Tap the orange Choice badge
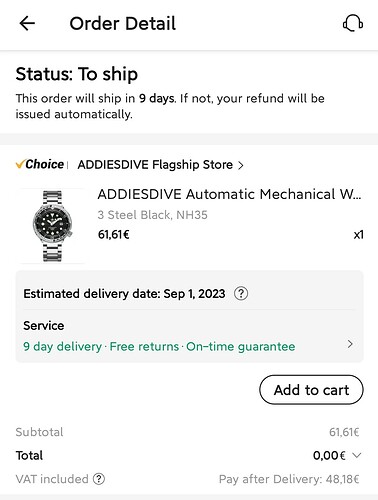 40,164
